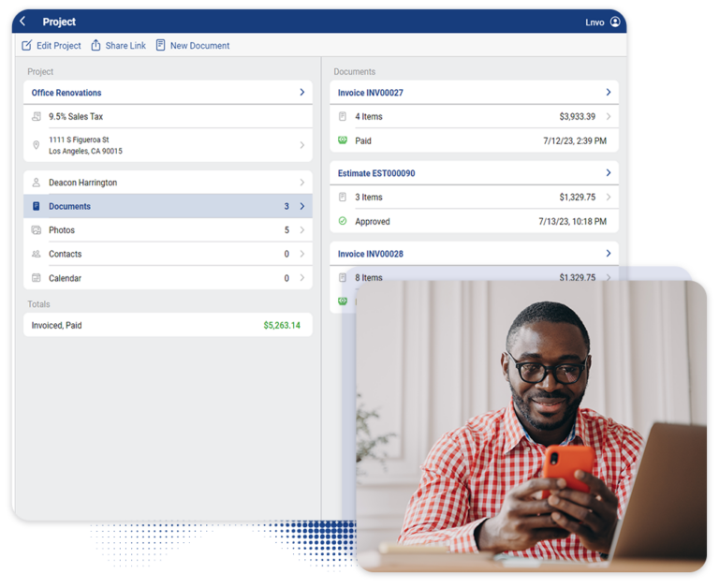Viewport: 719px width, 588px height.
Task: Select the Calendar menu row
Action: coord(168,278)
